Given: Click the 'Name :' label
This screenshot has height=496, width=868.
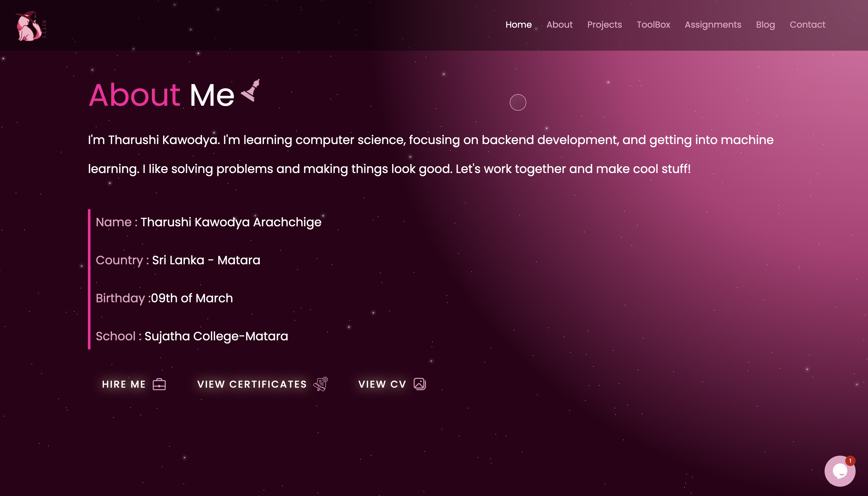Looking at the screenshot, I should tap(117, 222).
